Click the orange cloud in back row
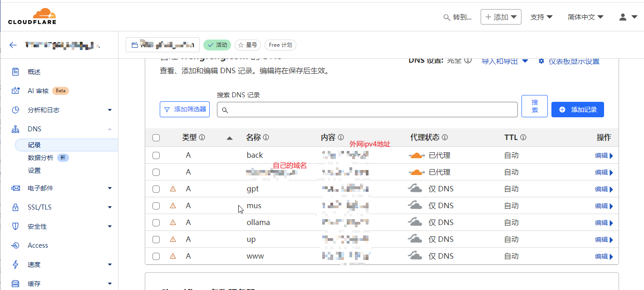 tap(416, 155)
